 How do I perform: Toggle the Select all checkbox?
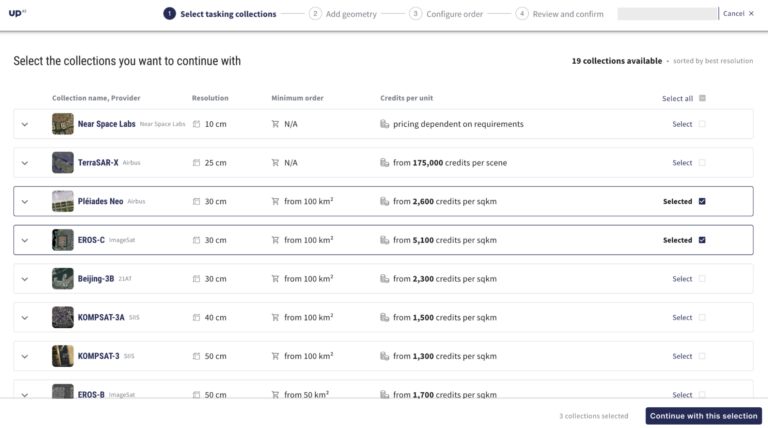[702, 98]
